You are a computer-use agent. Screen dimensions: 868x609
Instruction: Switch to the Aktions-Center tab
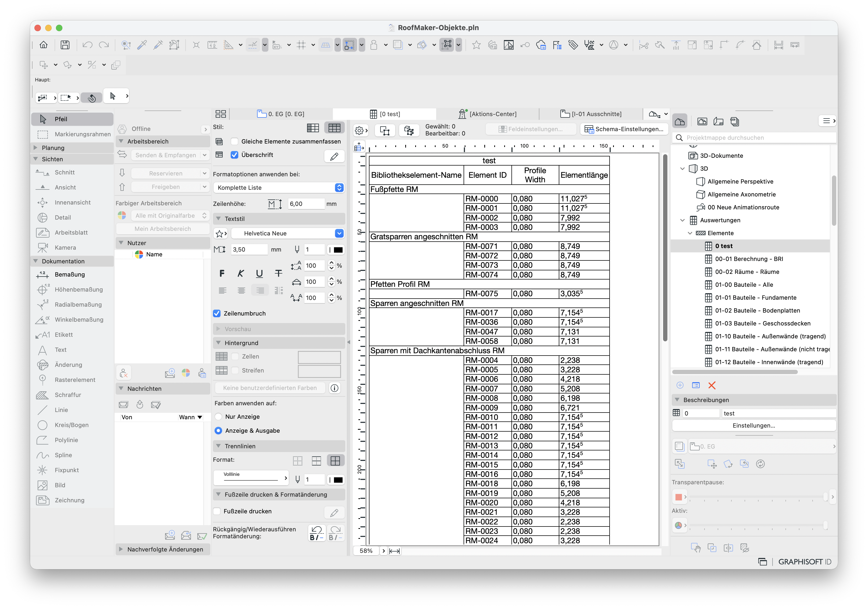click(487, 114)
